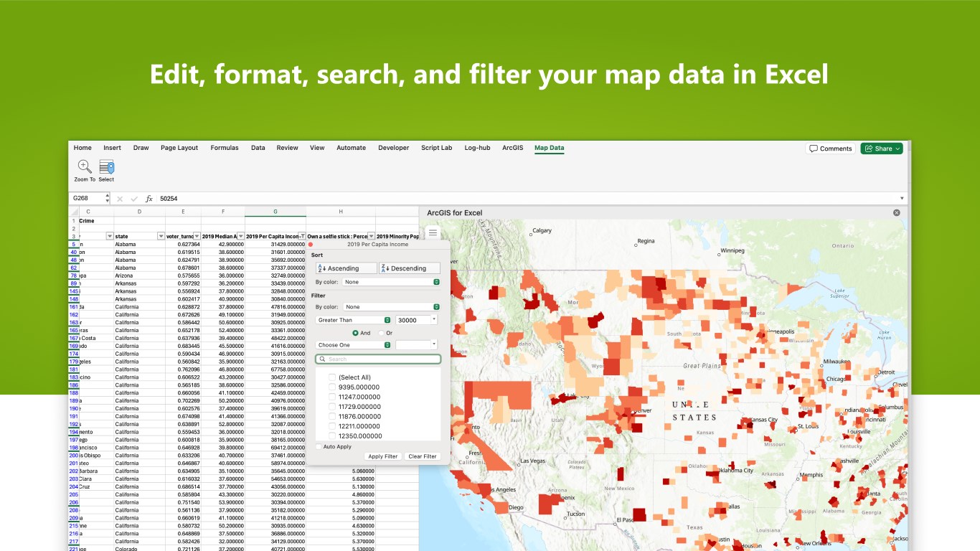Click the Comments button icon
The width and height of the screenshot is (980, 551).
click(814, 149)
